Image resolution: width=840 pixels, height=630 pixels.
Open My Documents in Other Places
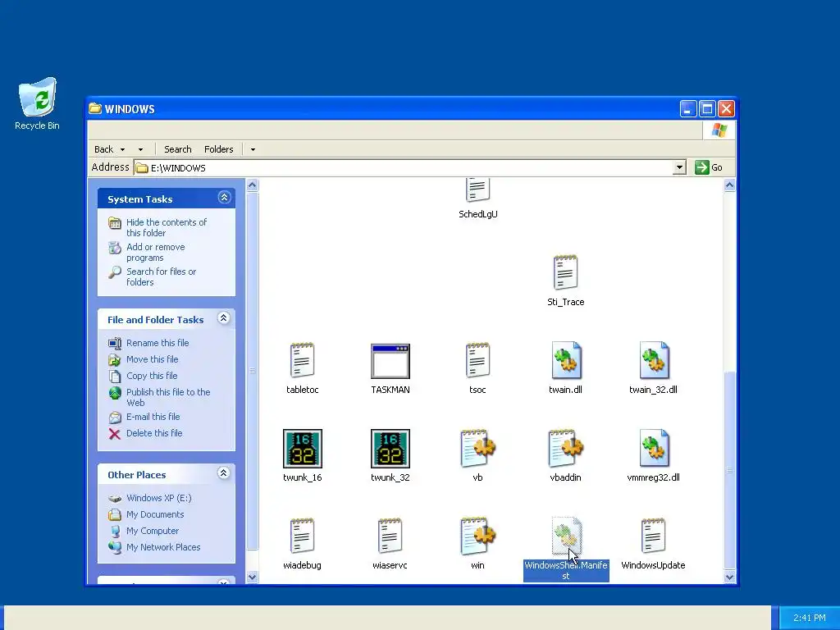(x=155, y=515)
